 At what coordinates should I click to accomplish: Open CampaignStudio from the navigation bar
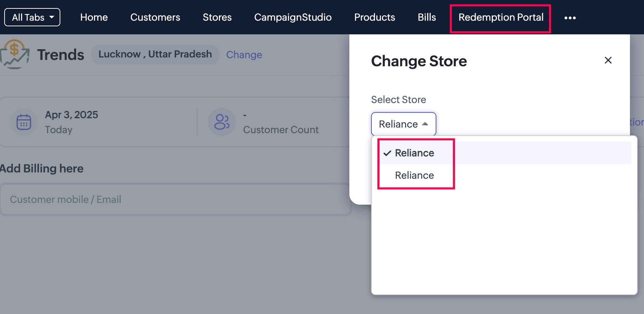pyautogui.click(x=293, y=17)
